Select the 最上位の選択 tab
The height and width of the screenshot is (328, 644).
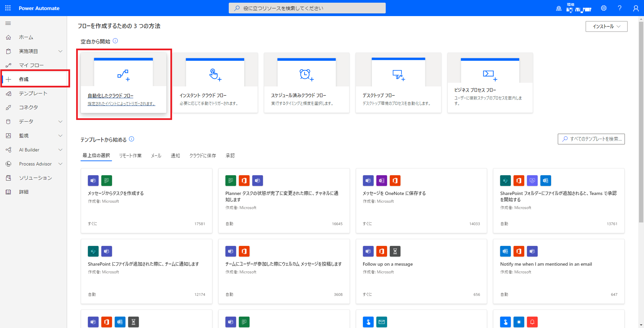[x=96, y=155]
